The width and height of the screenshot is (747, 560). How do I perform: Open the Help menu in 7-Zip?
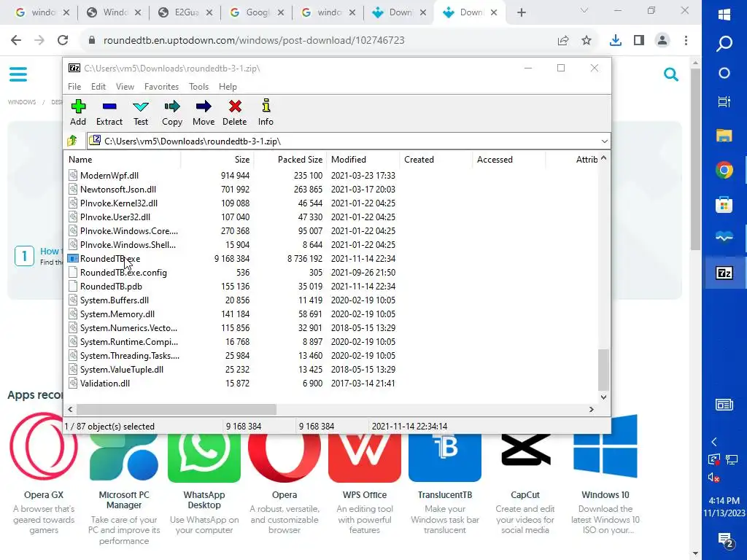pos(228,87)
